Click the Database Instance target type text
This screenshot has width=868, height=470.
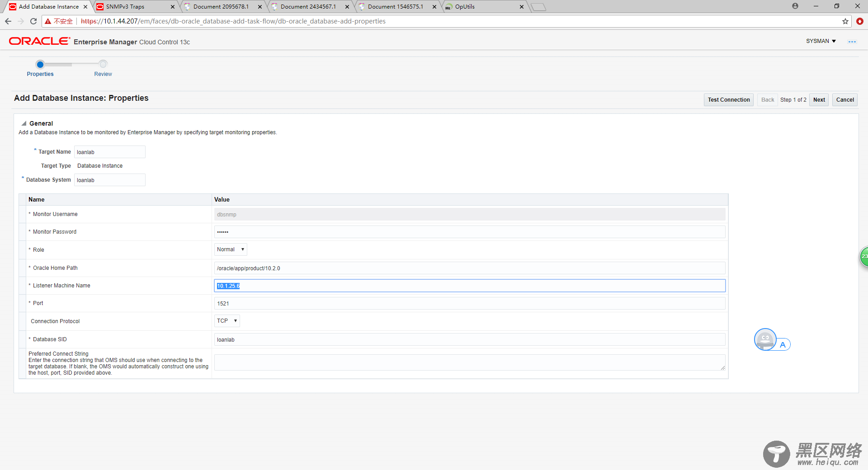tap(100, 166)
